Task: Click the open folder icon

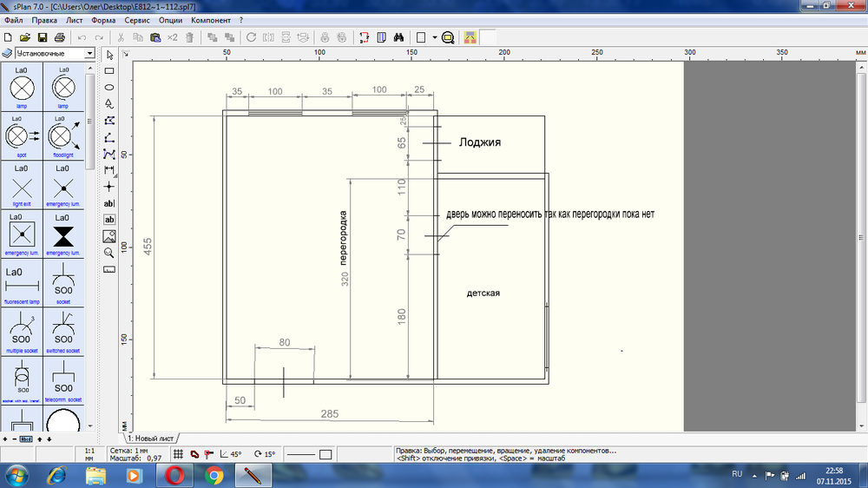Action: [x=25, y=37]
